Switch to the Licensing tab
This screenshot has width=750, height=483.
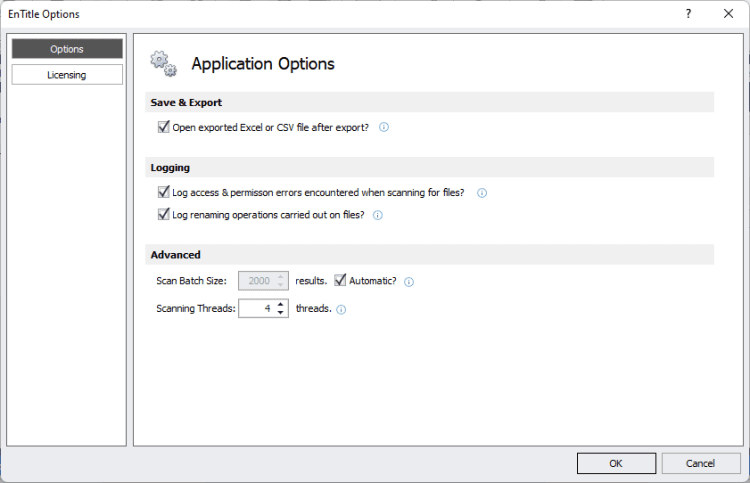point(67,75)
